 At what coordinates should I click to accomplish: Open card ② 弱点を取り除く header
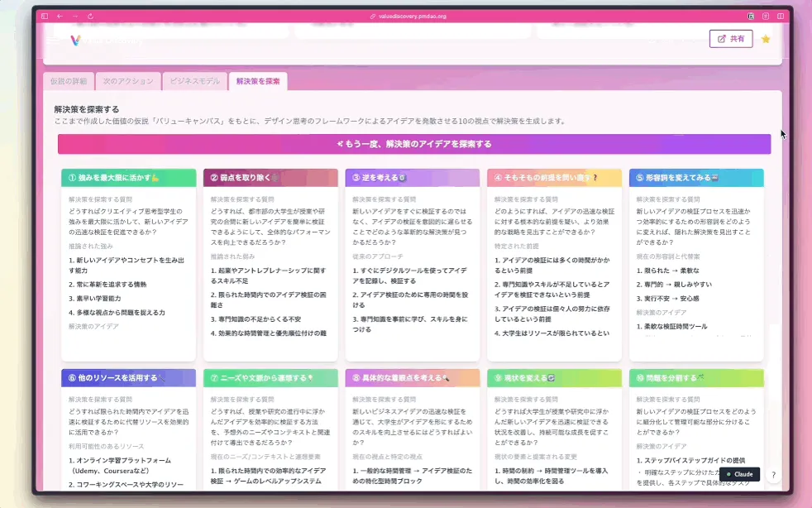pyautogui.click(x=270, y=178)
